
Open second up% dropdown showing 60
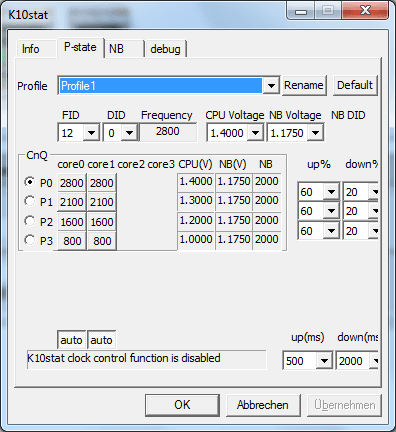(331, 211)
